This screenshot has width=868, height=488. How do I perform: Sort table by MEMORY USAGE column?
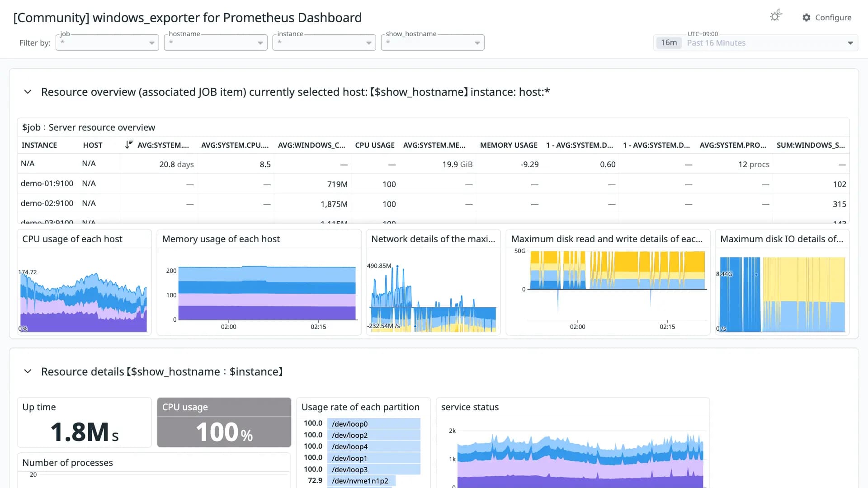pos(509,145)
